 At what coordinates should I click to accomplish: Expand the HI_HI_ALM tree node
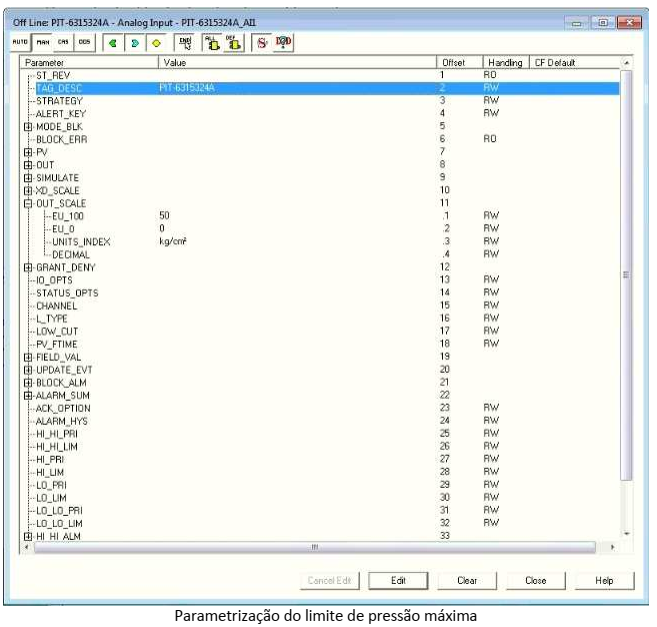click(28, 536)
